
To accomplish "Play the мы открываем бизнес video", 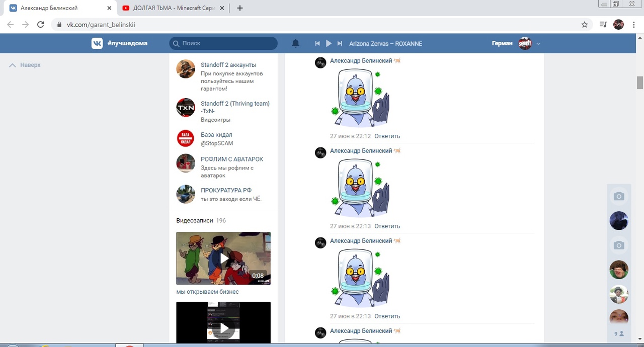I will point(223,258).
